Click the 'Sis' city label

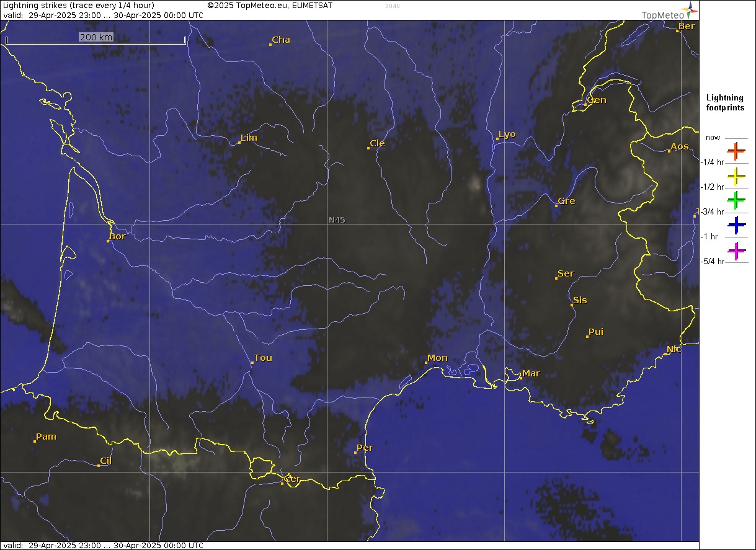(580, 300)
